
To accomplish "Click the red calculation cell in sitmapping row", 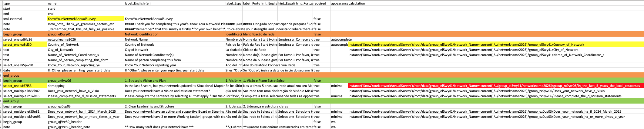I will point(496,86).
